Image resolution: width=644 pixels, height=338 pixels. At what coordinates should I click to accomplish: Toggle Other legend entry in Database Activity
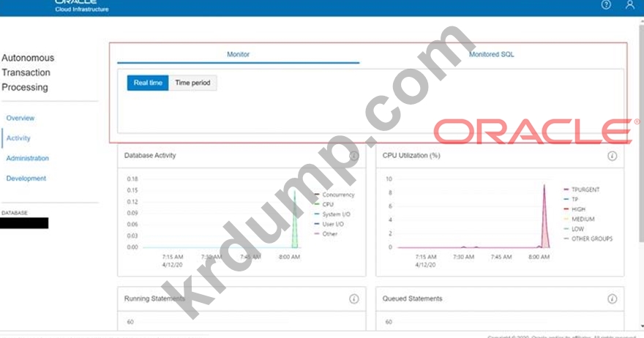tap(326, 234)
